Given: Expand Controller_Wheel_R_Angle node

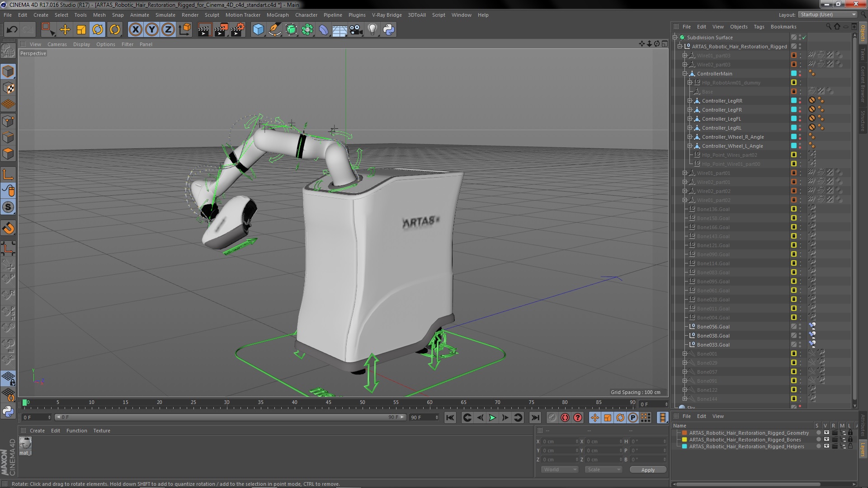Looking at the screenshot, I should 690,137.
